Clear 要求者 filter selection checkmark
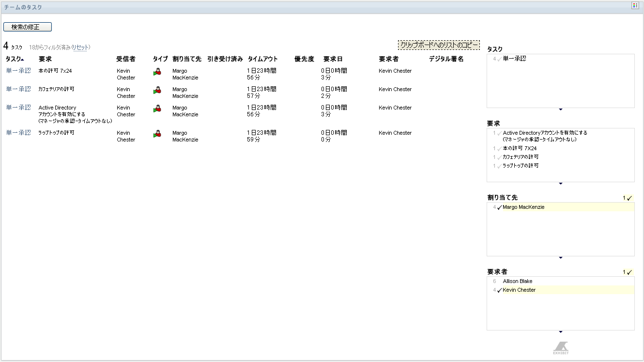The width and height of the screenshot is (644, 362). click(x=628, y=272)
